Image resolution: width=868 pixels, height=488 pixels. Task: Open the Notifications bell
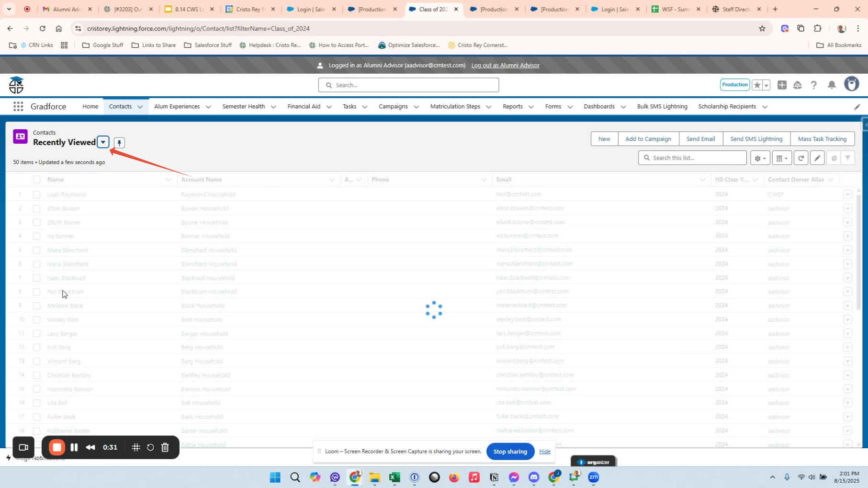[832, 85]
